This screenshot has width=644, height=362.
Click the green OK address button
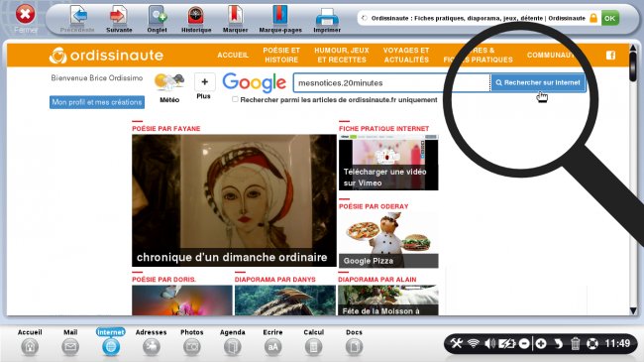[x=610, y=18]
